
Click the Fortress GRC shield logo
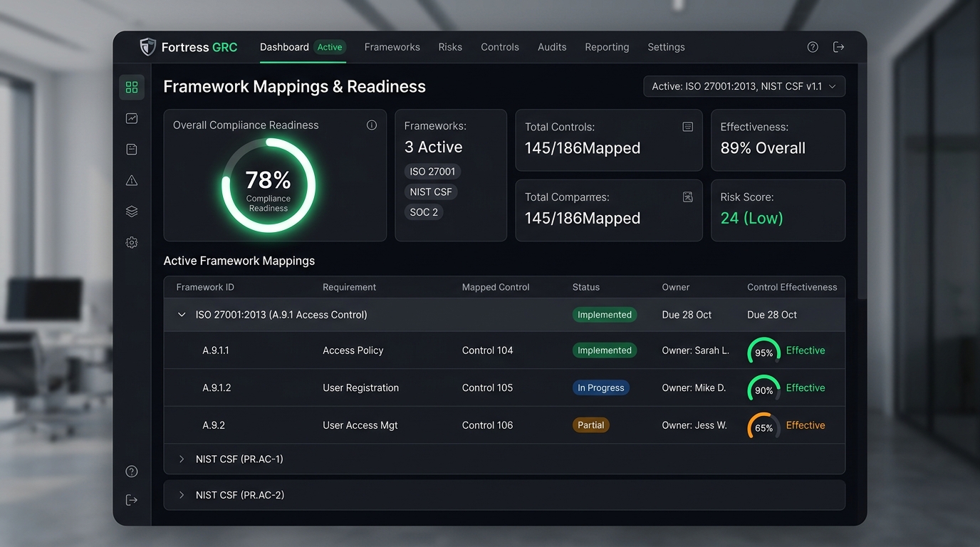(x=147, y=47)
